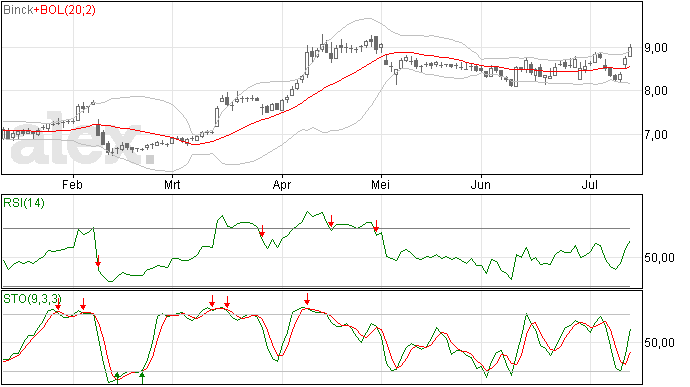Click the RSI red arrow just before Mei
The image size is (690, 387).
(376, 226)
